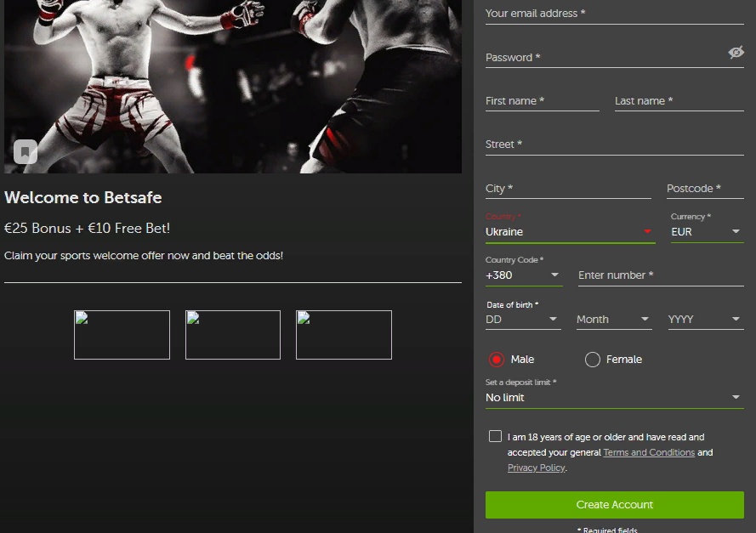Click the MMA fighters banner image
The height and width of the screenshot is (533, 756).
point(233,87)
